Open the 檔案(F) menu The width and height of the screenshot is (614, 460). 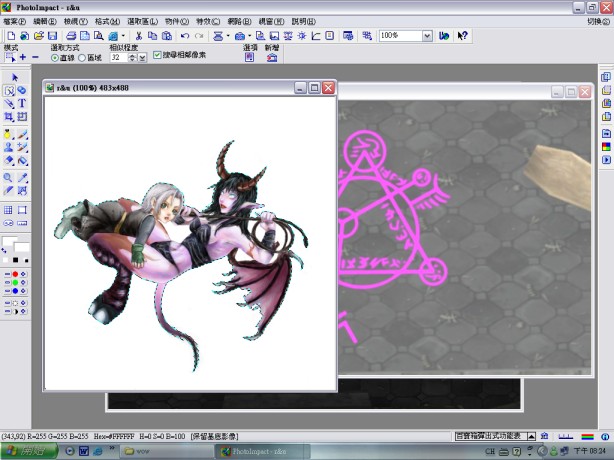point(14,22)
